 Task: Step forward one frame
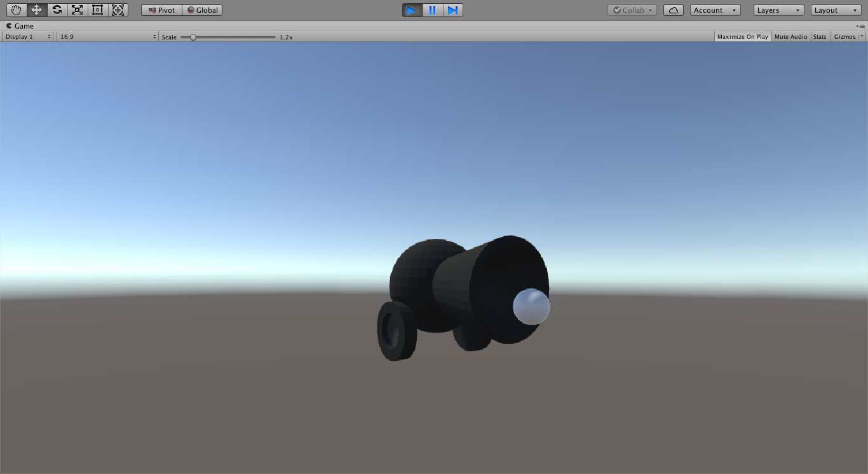[452, 10]
